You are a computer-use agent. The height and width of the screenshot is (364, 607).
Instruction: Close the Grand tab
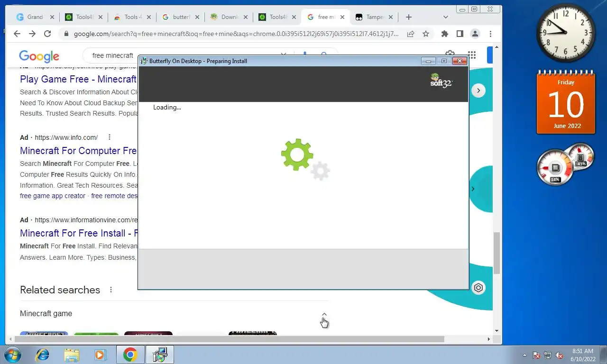click(x=52, y=17)
